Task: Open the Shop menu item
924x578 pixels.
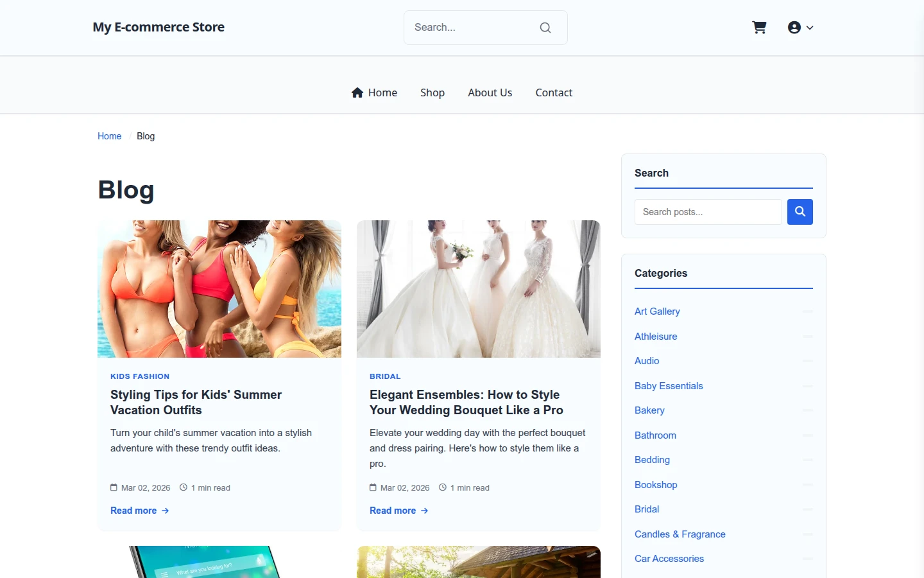Action: [x=432, y=92]
